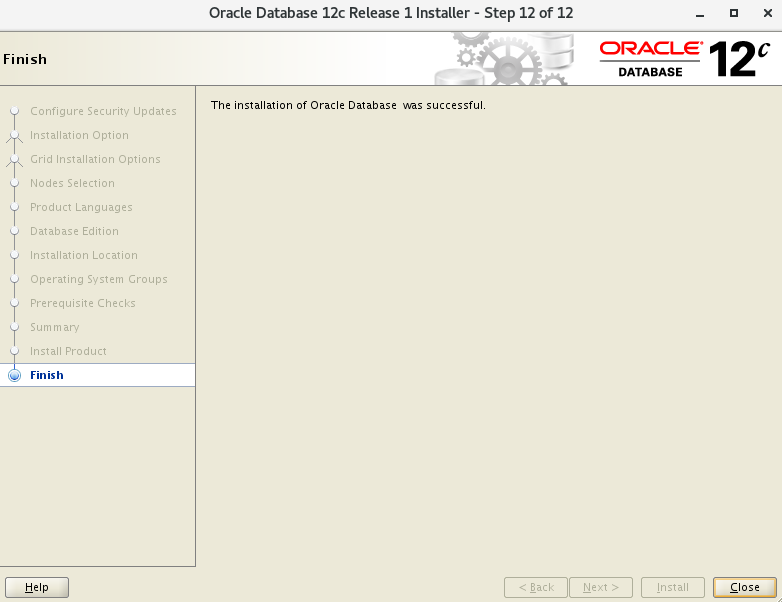Select Install Product step in sidebar
The width and height of the screenshot is (782, 602).
(x=68, y=351)
